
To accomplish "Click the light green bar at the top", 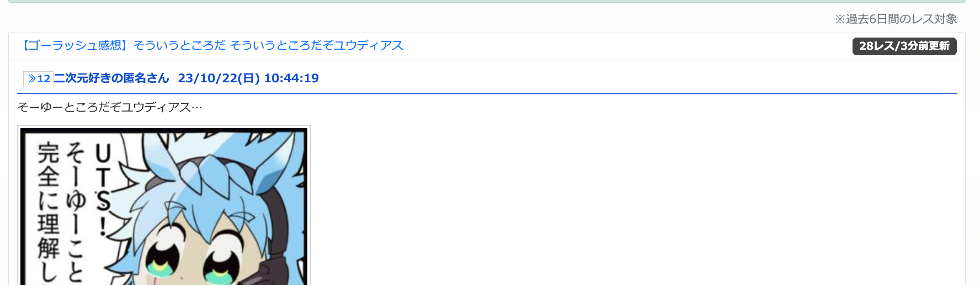I will [x=487, y=2].
